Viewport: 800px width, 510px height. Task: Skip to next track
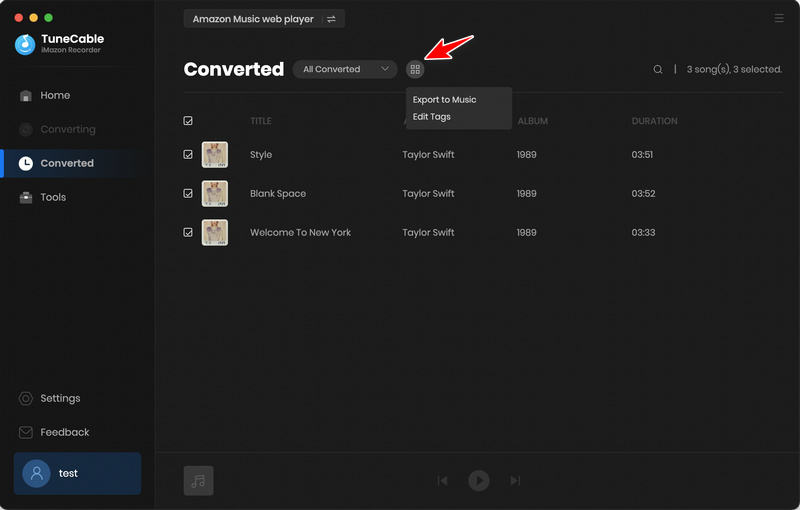point(515,480)
